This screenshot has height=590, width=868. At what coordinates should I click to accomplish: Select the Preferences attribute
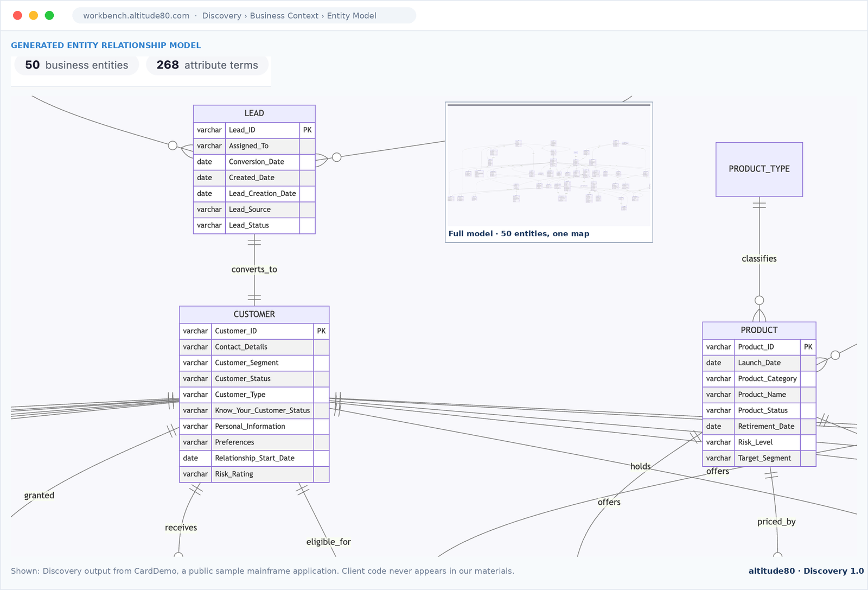254,442
